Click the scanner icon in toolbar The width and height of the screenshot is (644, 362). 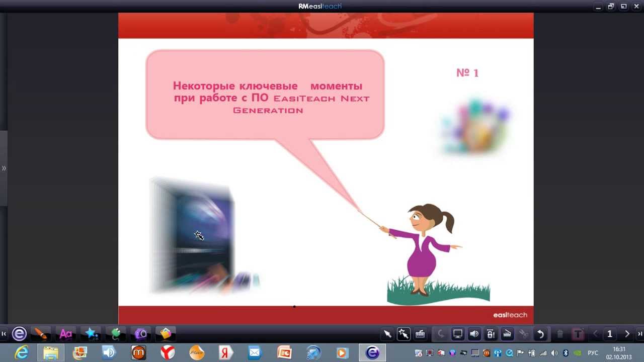(x=507, y=334)
